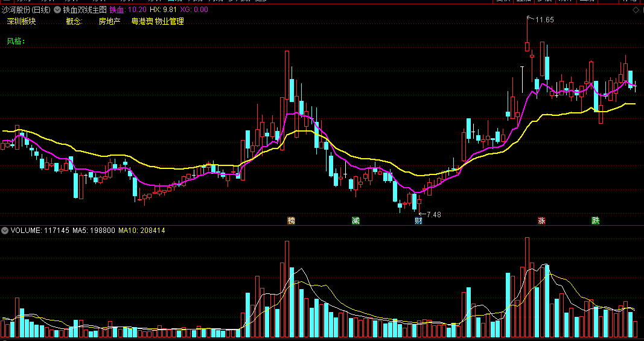Viewport: 644px width, 341px height.
Task: Select the MA5: 198800 readout
Action: click(x=94, y=231)
